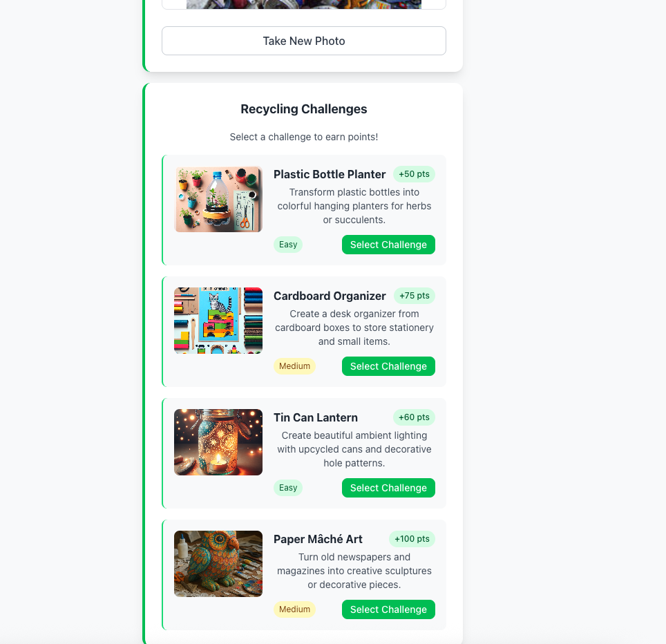The width and height of the screenshot is (666, 644).
Task: Click the Easy tag on Plastic Bottle Planter
Action: click(x=288, y=245)
